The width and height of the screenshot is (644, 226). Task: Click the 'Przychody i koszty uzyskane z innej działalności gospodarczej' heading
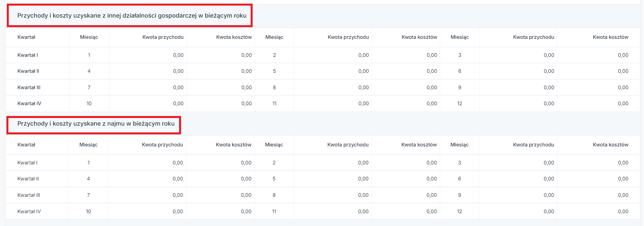coord(132,16)
